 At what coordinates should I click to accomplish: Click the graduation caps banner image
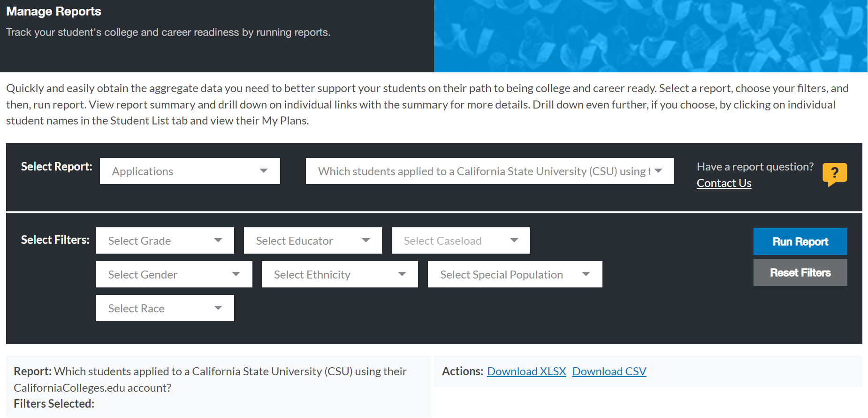(651, 36)
